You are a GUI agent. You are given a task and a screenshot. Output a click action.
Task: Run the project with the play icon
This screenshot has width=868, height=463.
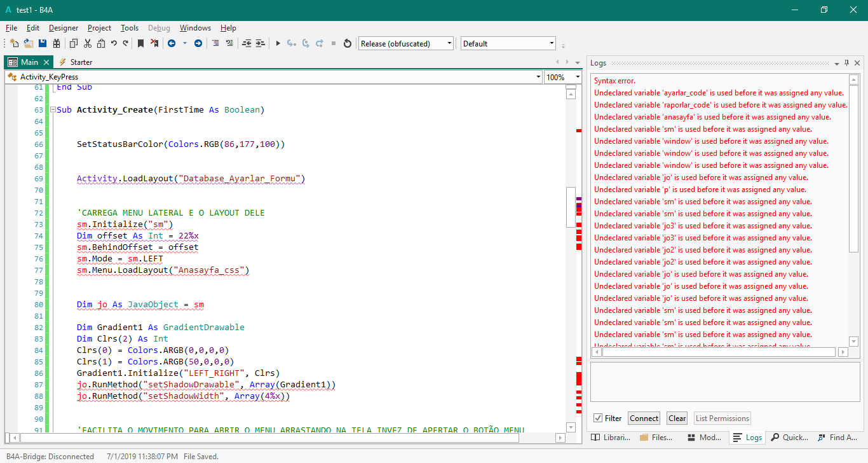point(278,43)
